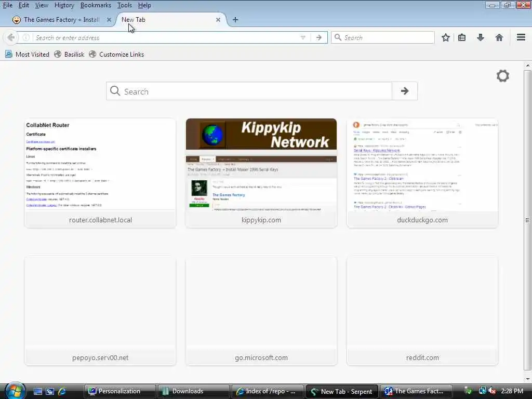This screenshot has width=532, height=399.
Task: Submit search with the arrow button
Action: click(x=404, y=91)
